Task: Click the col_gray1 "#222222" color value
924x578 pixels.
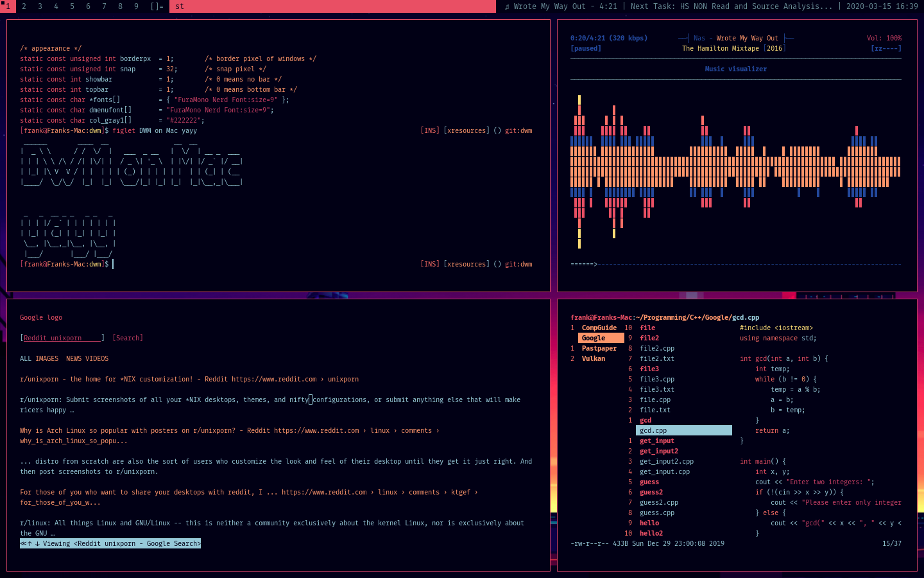Action: coord(185,120)
